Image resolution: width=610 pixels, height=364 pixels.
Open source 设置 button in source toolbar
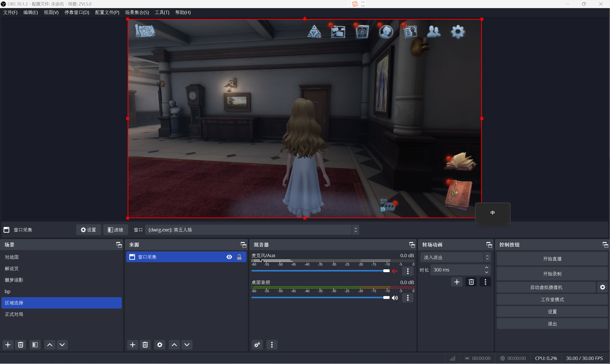point(88,230)
